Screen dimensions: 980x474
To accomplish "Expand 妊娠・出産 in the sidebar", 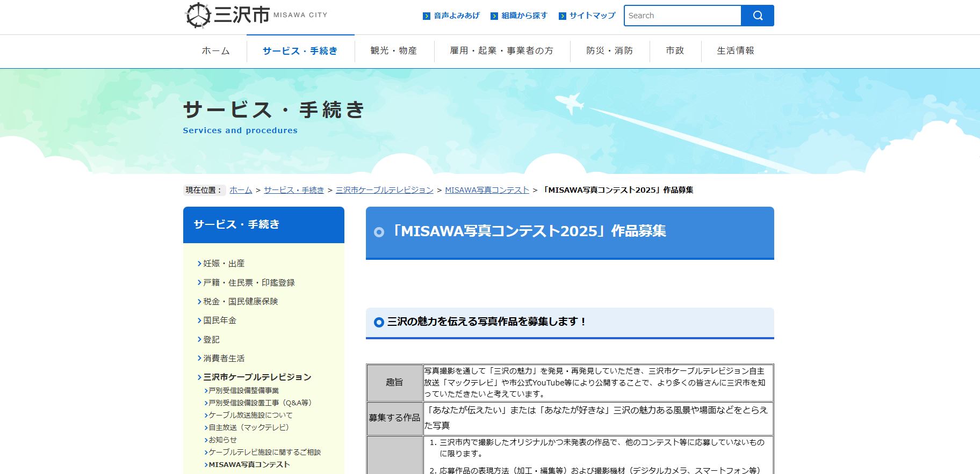I will [x=224, y=264].
